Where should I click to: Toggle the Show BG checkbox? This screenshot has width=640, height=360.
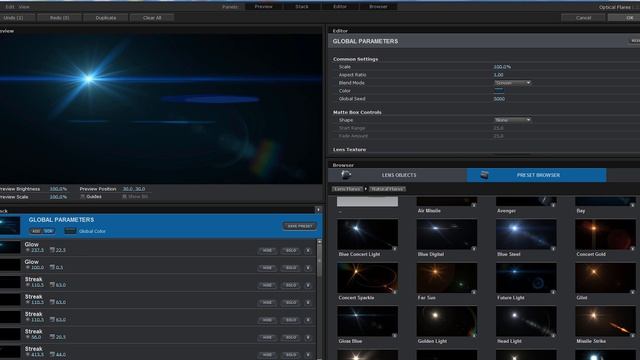coord(124,197)
